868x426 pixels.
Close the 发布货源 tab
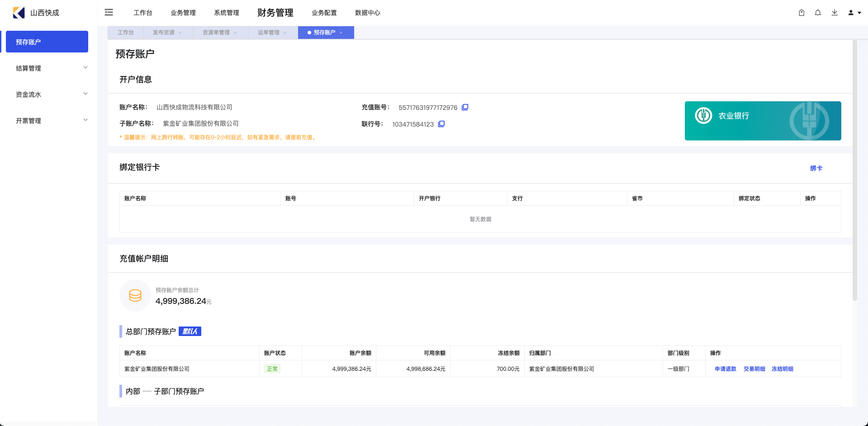point(180,33)
